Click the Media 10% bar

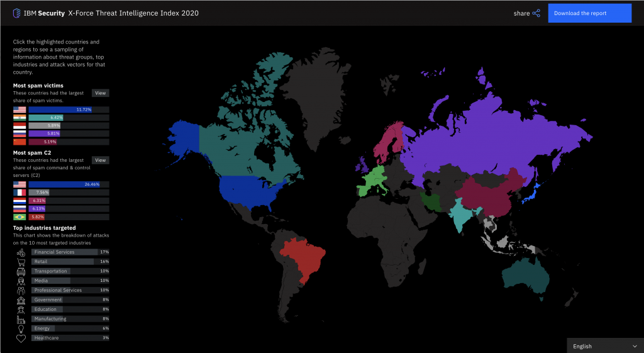pos(70,281)
